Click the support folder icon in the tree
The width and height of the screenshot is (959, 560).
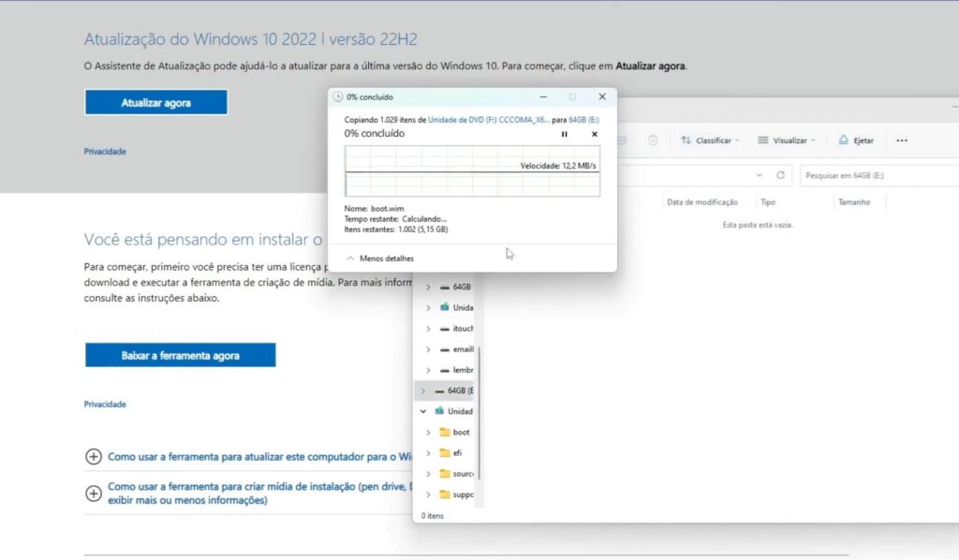(445, 494)
